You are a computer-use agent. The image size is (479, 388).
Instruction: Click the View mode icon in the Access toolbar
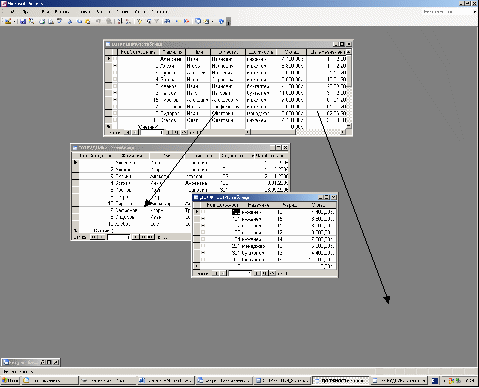tap(7, 21)
